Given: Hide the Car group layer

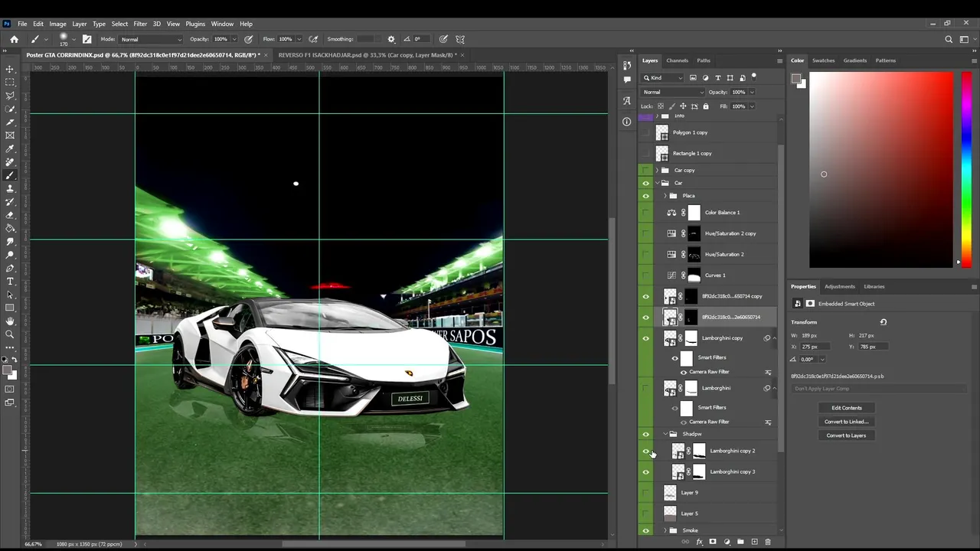Looking at the screenshot, I should click(x=645, y=184).
